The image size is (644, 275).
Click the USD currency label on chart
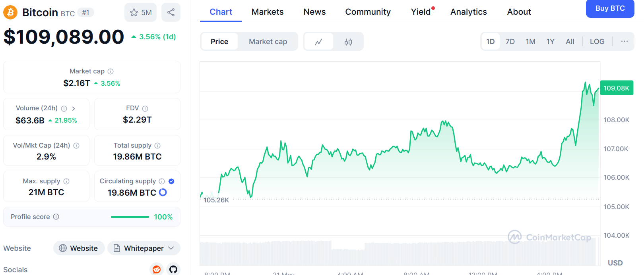[615, 263]
